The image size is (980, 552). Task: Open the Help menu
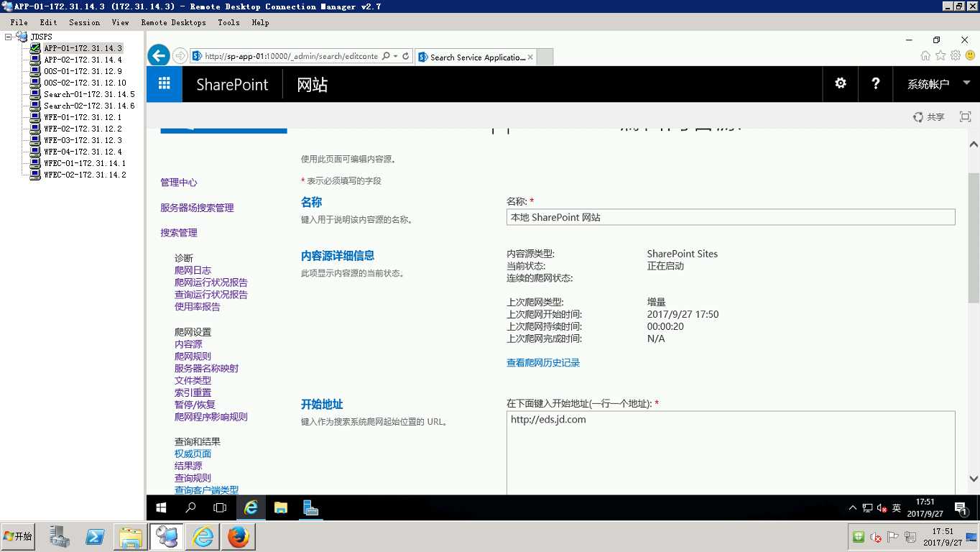point(260,22)
